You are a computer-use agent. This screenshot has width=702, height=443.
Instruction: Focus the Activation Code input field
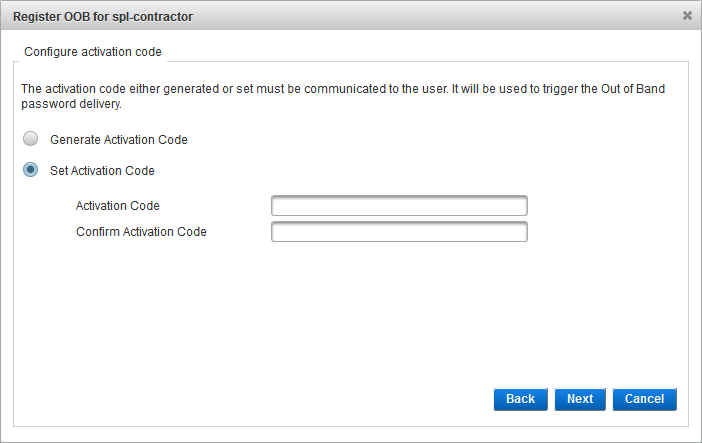point(398,206)
